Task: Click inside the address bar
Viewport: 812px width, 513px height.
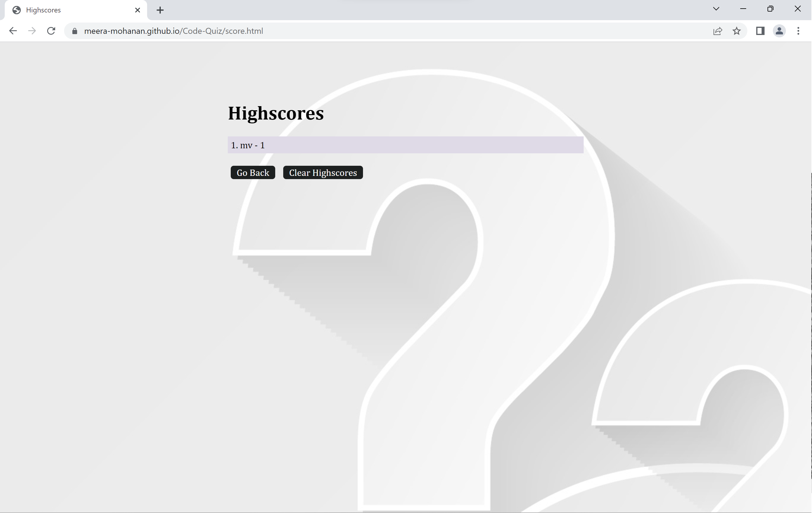Action: click(236, 31)
